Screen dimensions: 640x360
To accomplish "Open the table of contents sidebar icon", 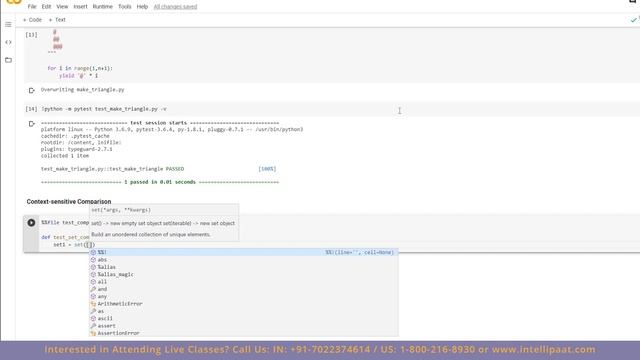I will click(8, 24).
